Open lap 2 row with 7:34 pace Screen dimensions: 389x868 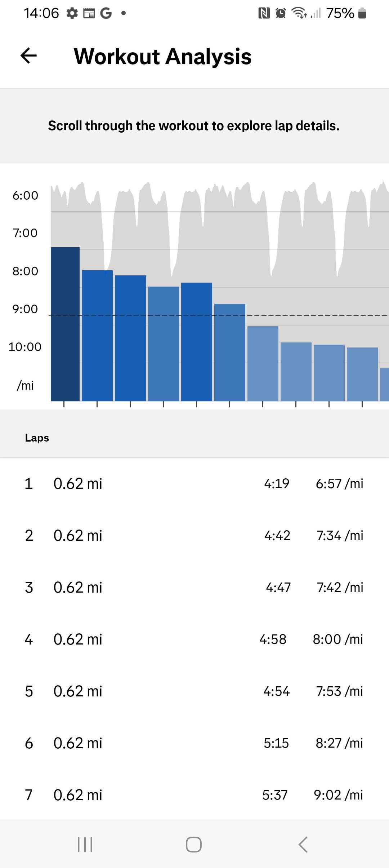[x=194, y=535]
